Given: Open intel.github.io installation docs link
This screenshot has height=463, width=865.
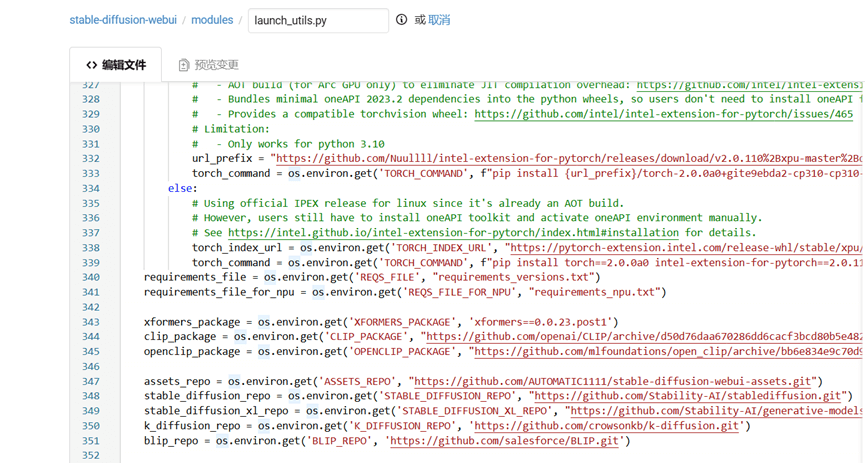Looking at the screenshot, I should click(453, 233).
